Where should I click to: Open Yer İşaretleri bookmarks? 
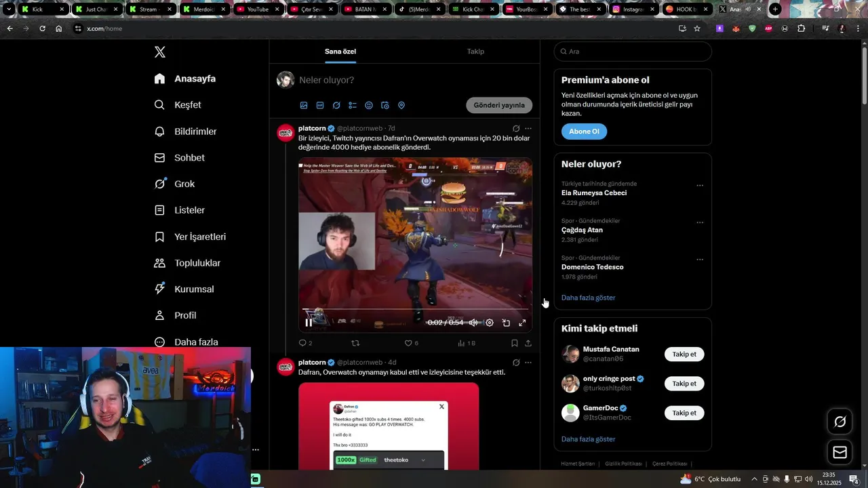[190, 237]
